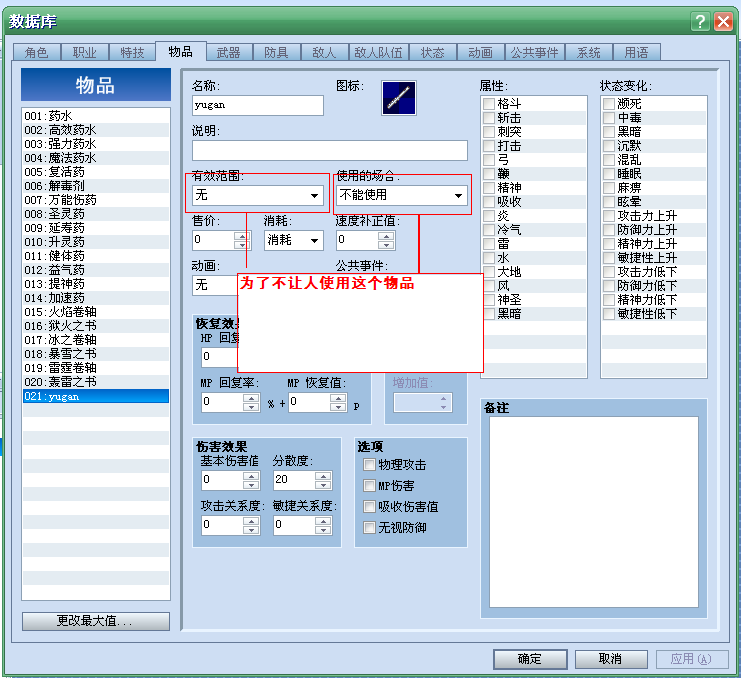Check the 雷 attribute

(489, 244)
